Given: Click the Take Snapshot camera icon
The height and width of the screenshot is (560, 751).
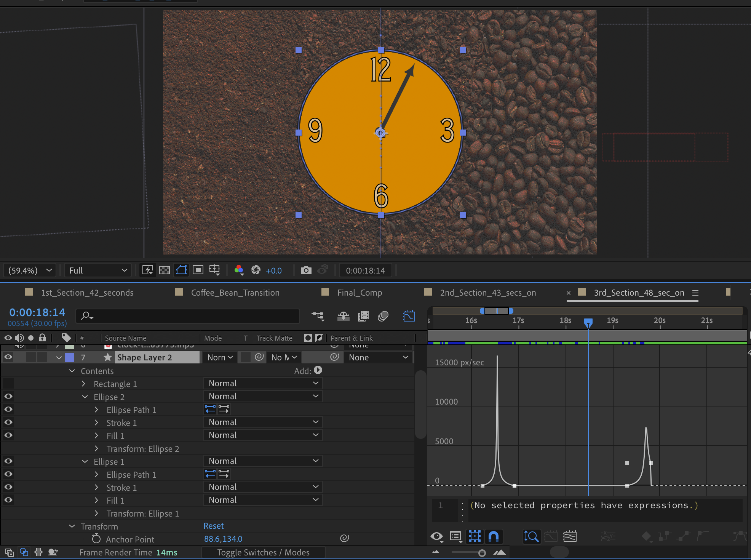Looking at the screenshot, I should tap(306, 270).
